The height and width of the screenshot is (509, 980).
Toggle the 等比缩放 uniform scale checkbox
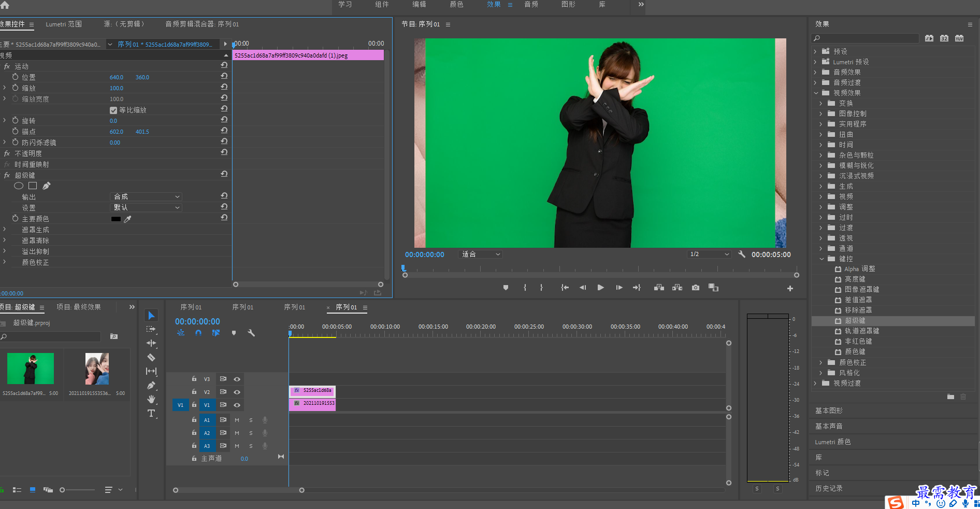coord(113,110)
